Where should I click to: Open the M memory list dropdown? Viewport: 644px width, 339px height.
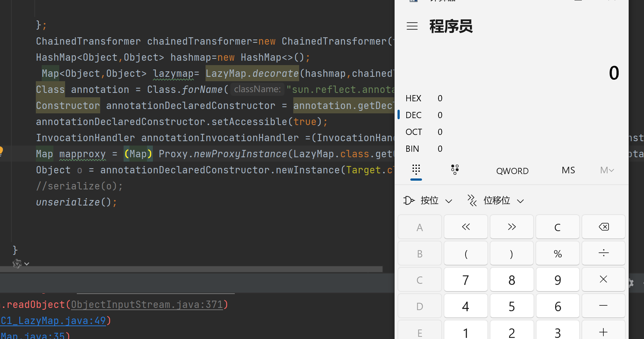607,170
